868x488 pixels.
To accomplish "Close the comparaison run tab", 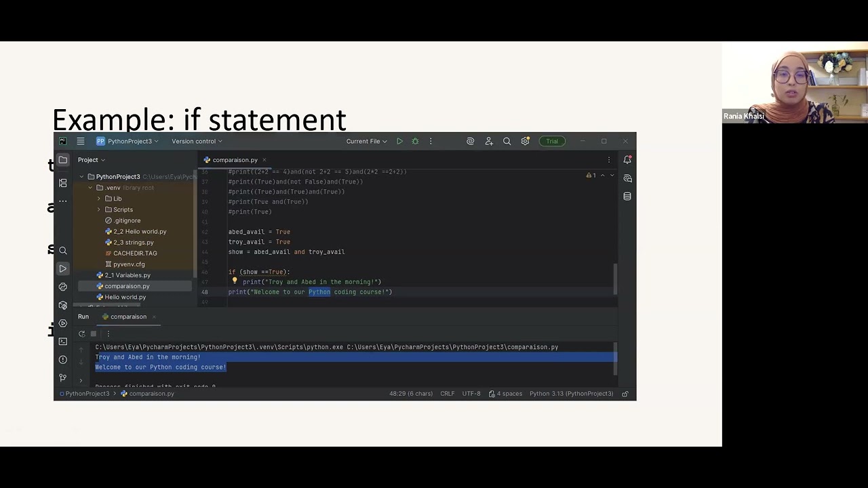I will point(154,317).
